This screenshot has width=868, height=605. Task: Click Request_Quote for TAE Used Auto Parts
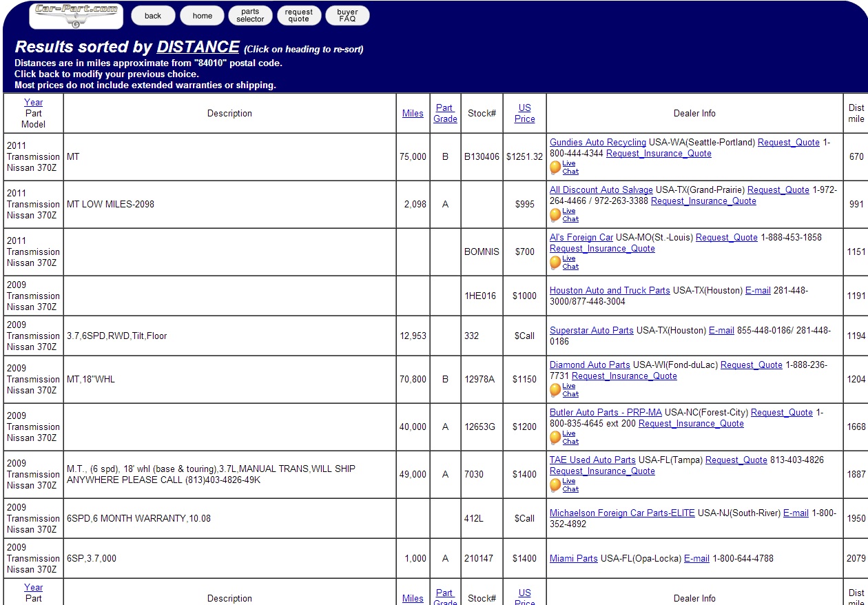coord(736,460)
